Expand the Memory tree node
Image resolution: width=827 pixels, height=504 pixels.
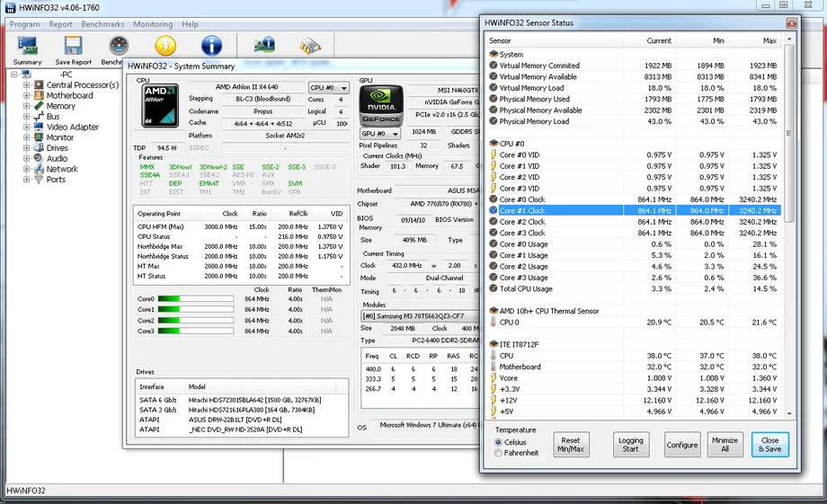click(x=26, y=106)
